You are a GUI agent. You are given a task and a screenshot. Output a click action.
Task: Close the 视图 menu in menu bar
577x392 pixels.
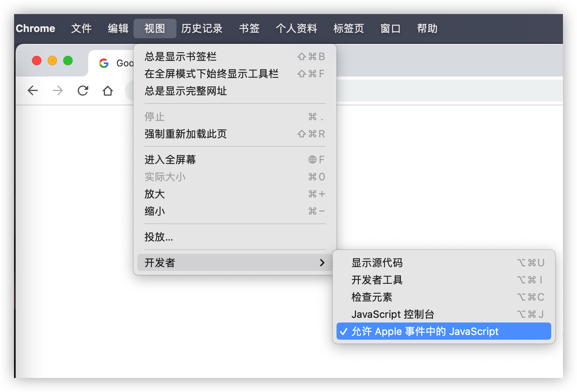click(x=155, y=29)
